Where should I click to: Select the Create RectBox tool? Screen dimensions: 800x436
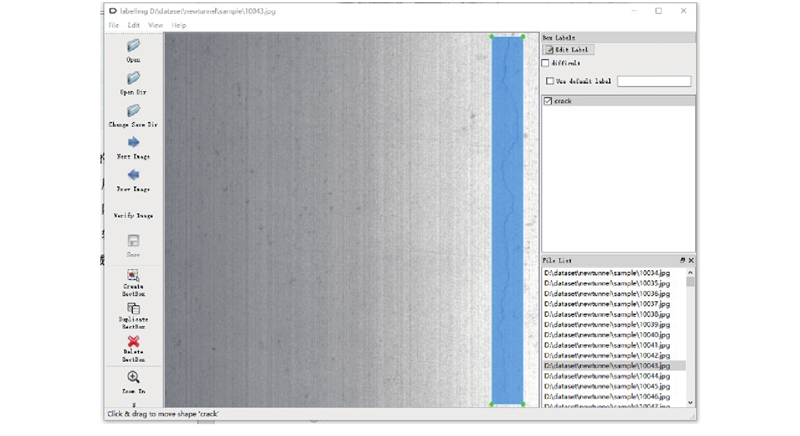pyautogui.click(x=133, y=275)
